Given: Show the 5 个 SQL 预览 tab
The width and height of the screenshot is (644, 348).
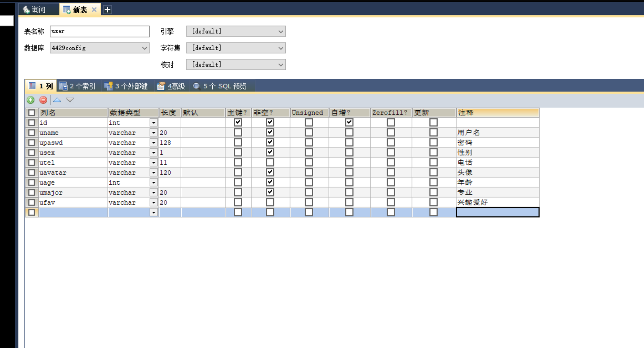Looking at the screenshot, I should point(220,86).
